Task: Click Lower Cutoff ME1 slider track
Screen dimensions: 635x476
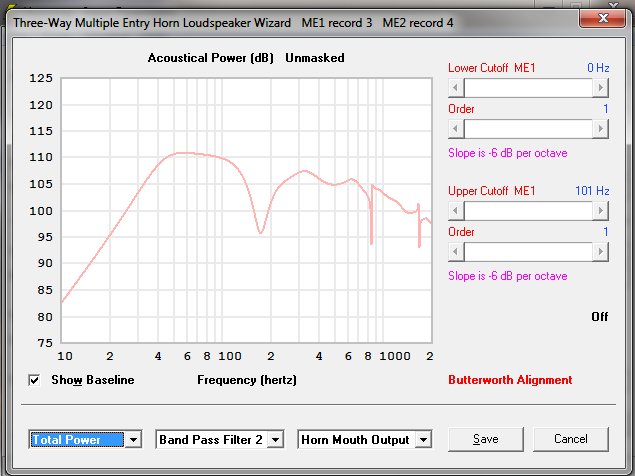Action: pyautogui.click(x=528, y=88)
